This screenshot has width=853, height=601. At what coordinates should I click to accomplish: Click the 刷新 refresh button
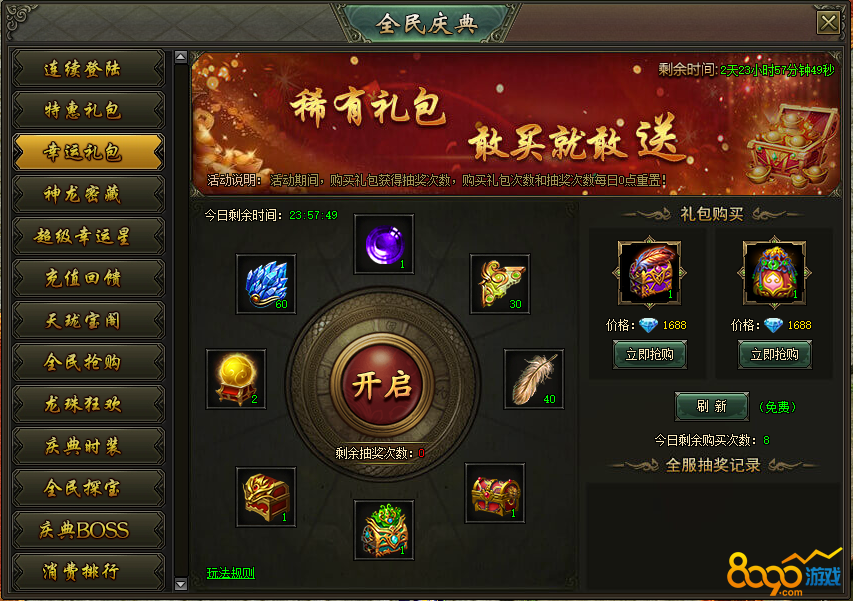point(712,406)
